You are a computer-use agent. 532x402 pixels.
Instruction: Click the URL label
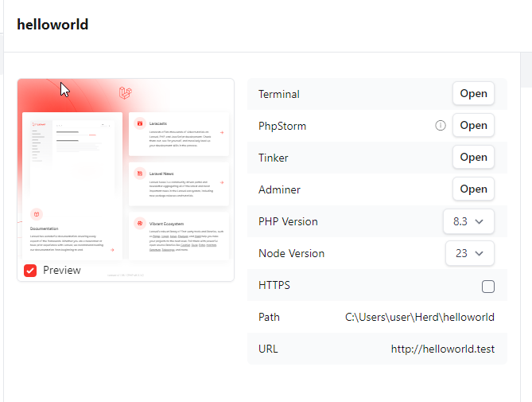click(268, 349)
